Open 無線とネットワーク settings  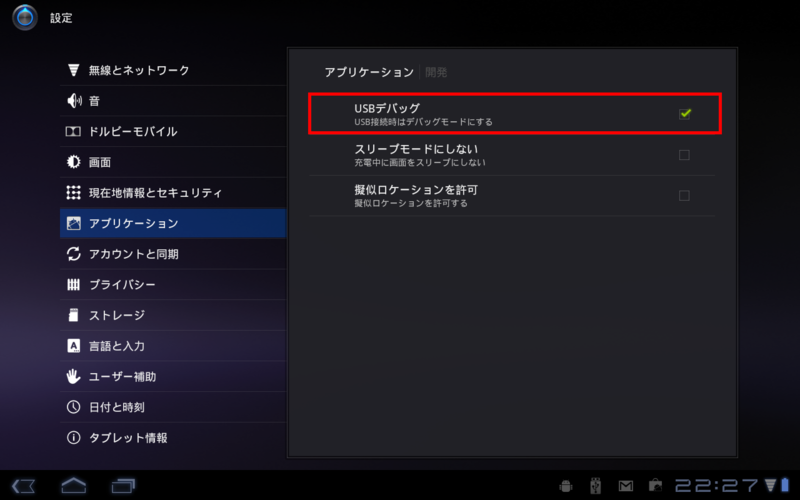173,70
